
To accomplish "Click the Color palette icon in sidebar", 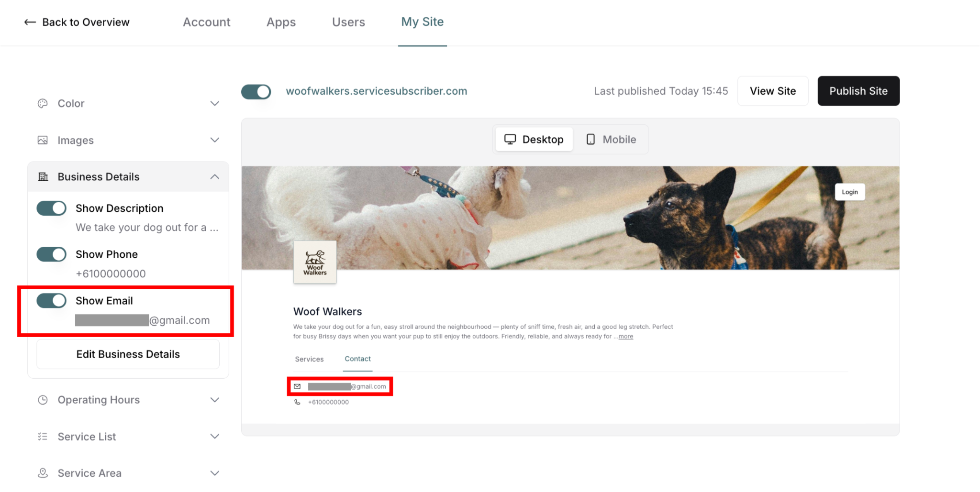I will point(43,103).
